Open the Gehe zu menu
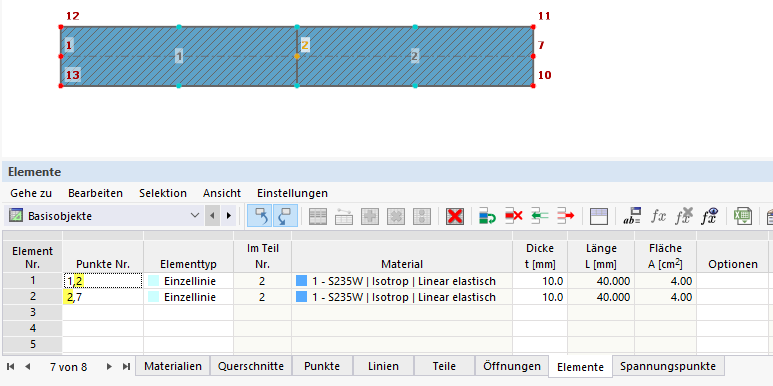 pyautogui.click(x=31, y=193)
